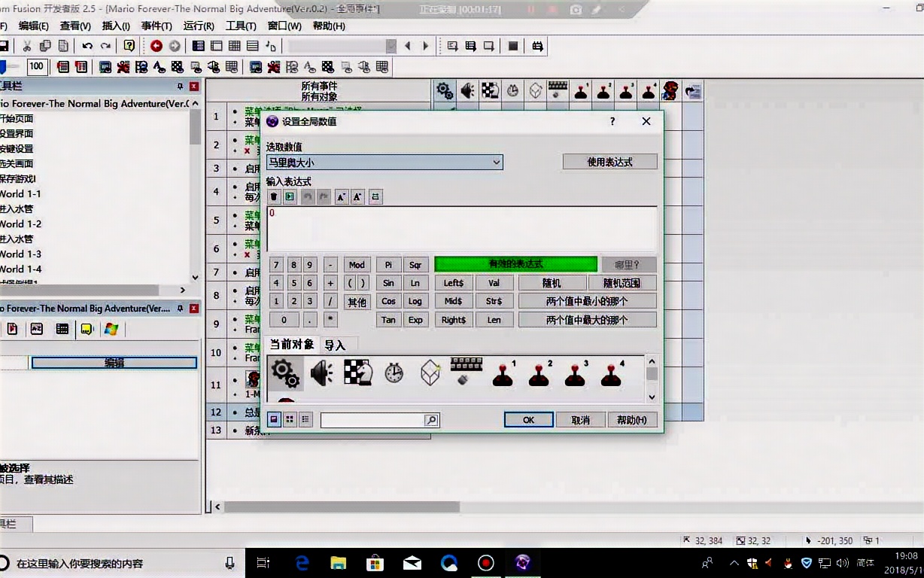Click the Mario object column header in event editor
The image size is (924, 578).
point(670,91)
